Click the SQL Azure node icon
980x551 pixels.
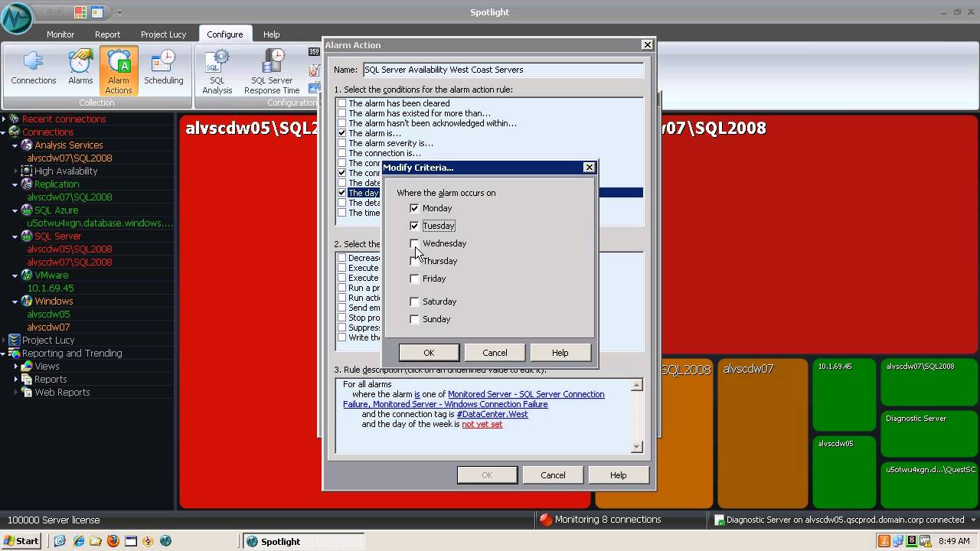pyautogui.click(x=27, y=210)
